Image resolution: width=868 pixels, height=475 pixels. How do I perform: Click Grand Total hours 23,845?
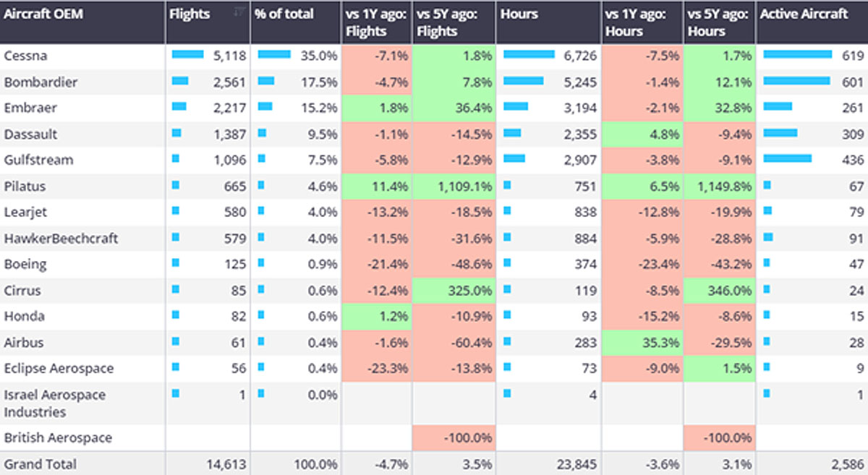[577, 463]
